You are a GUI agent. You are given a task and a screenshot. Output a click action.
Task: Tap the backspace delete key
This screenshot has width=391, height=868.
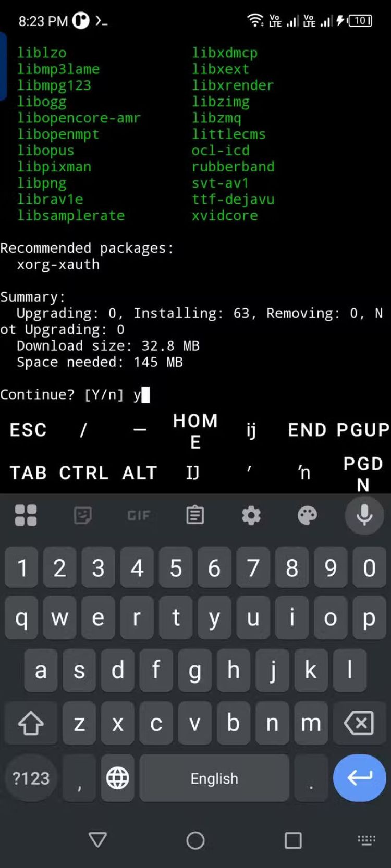359,723
